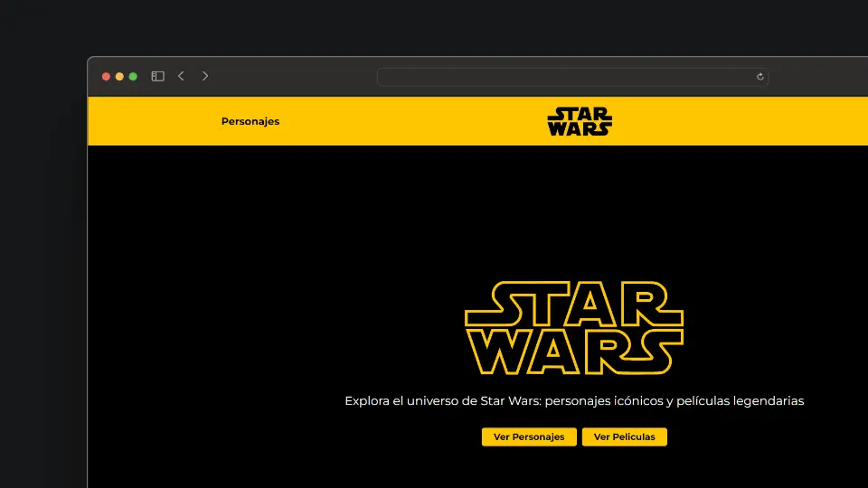868x488 pixels.
Task: Focus the browser address bar
Action: click(x=572, y=77)
